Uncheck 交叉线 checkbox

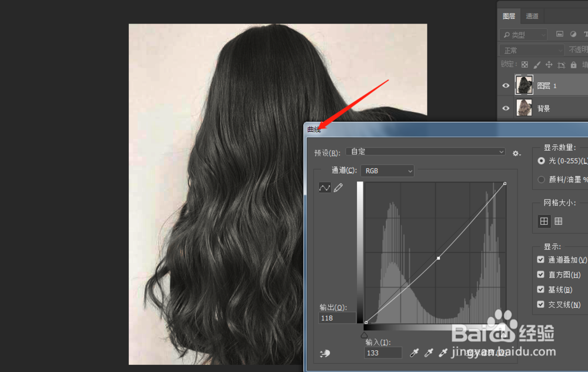540,304
